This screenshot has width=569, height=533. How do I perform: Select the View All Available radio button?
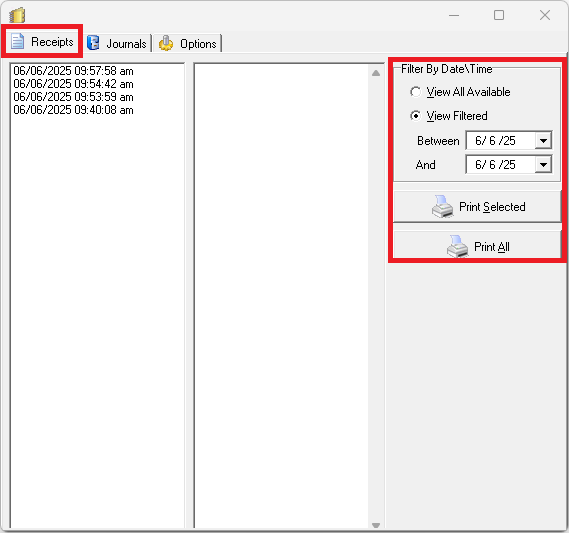pos(416,92)
